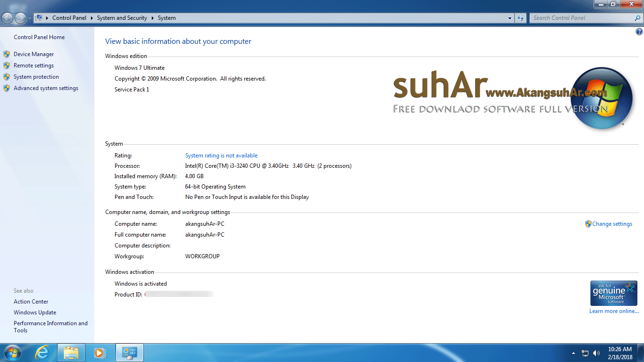The width and height of the screenshot is (644, 362).
Task: Click the Service Pack 1 text
Action: pyautogui.click(x=132, y=90)
